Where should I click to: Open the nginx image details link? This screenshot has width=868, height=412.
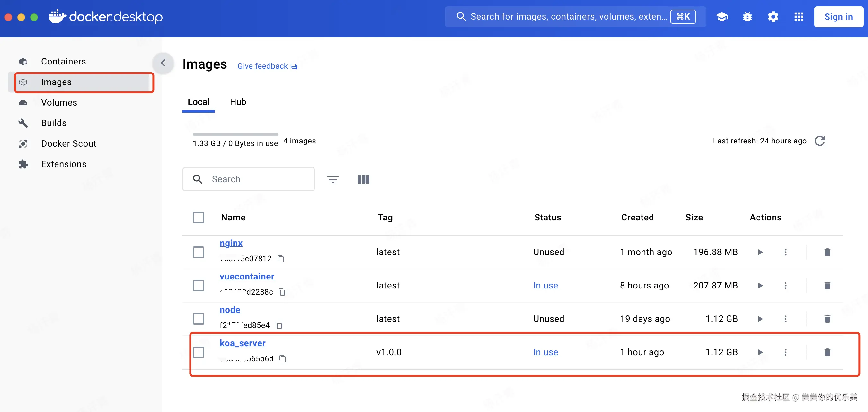pos(231,243)
